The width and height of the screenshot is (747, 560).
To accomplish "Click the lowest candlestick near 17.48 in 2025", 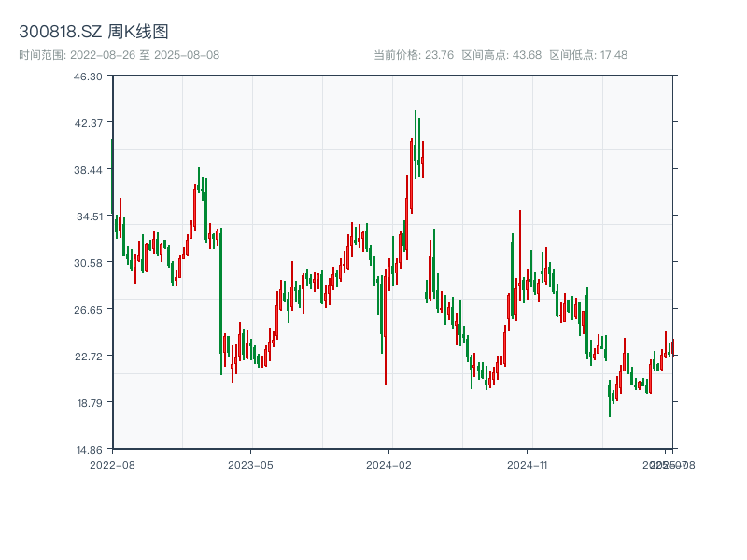I will pos(610,399).
